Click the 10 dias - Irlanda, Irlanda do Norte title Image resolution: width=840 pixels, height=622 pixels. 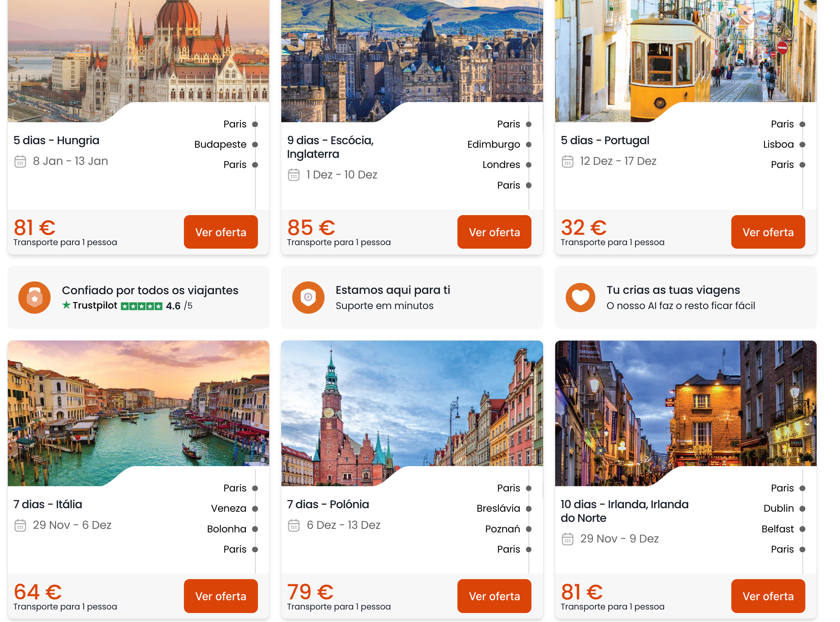(625, 511)
